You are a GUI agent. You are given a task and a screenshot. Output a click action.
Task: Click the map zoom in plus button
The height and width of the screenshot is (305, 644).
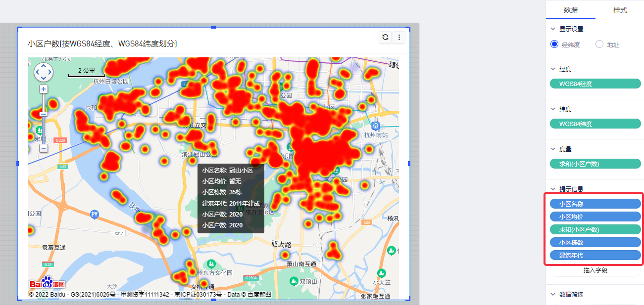coord(44,89)
